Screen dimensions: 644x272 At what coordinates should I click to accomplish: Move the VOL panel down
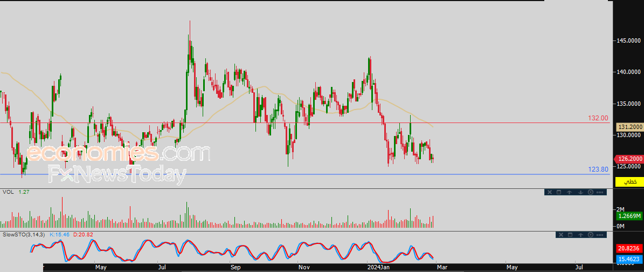pyautogui.click(x=580, y=192)
